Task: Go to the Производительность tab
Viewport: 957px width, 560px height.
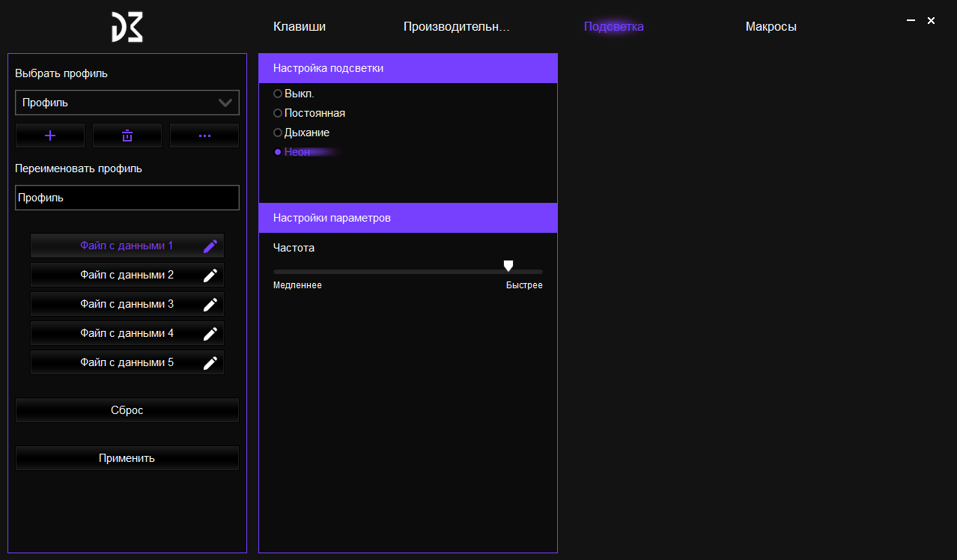Action: coord(456,27)
